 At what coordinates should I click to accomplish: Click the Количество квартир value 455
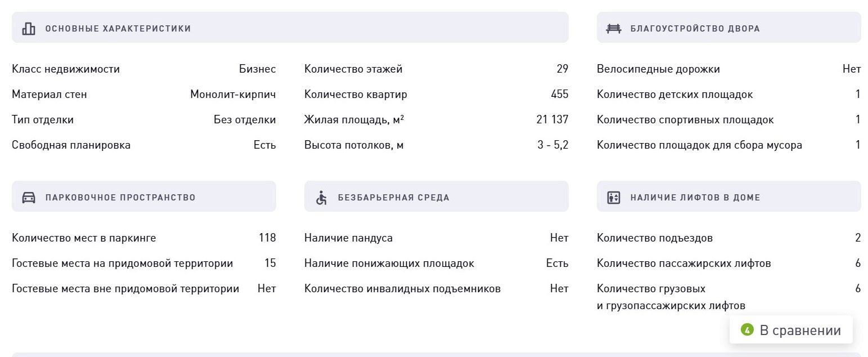click(560, 95)
